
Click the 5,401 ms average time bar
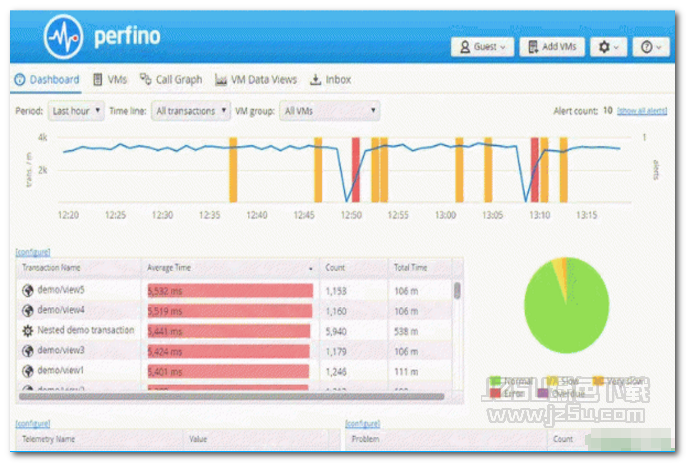[228, 372]
